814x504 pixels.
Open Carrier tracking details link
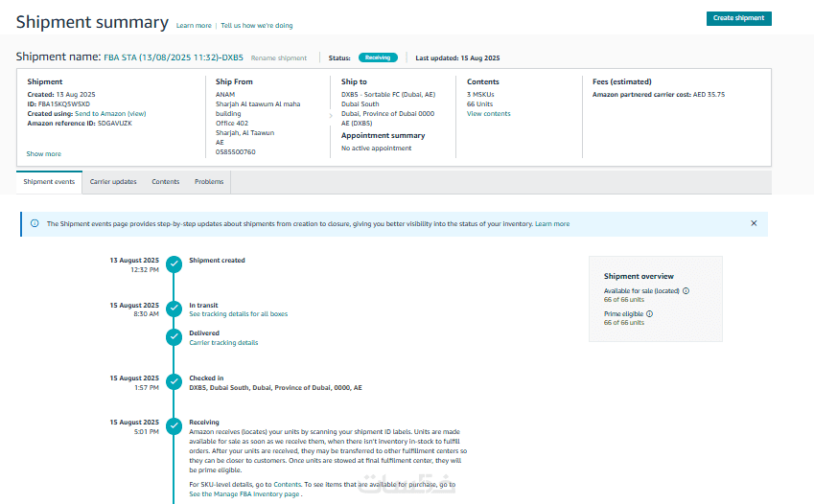pyautogui.click(x=223, y=343)
